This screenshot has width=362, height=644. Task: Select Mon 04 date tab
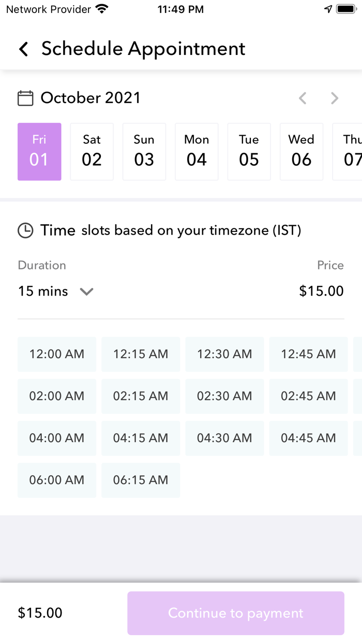pos(197,152)
